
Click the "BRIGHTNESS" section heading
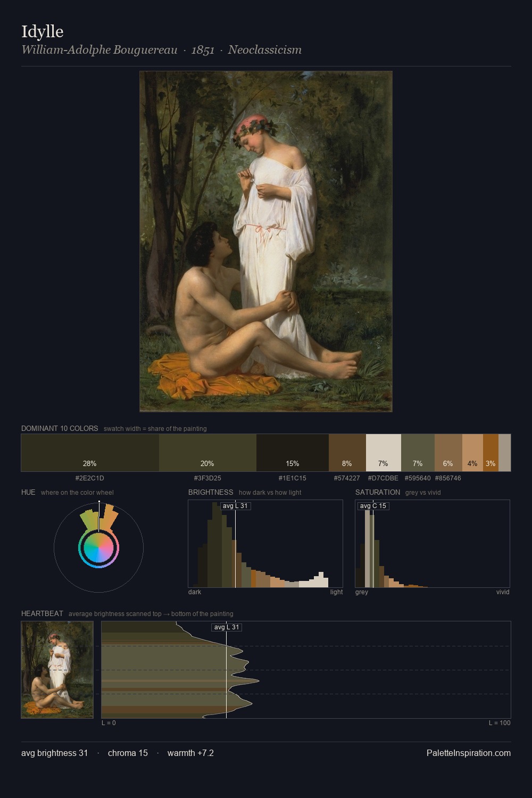[211, 492]
